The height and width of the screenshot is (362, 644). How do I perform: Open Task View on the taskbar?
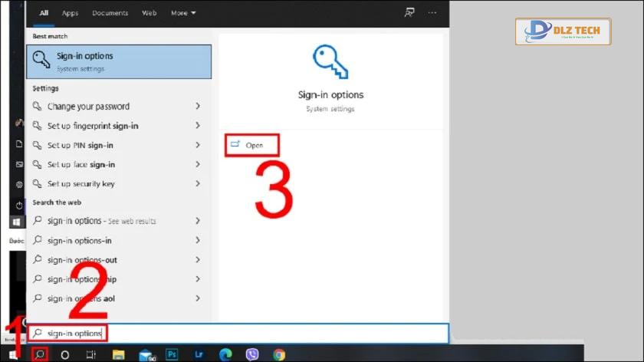[x=90, y=354]
